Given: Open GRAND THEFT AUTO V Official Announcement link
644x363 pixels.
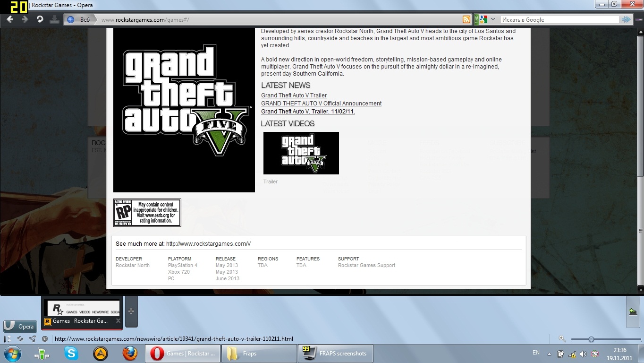Looking at the screenshot, I should coord(321,104).
